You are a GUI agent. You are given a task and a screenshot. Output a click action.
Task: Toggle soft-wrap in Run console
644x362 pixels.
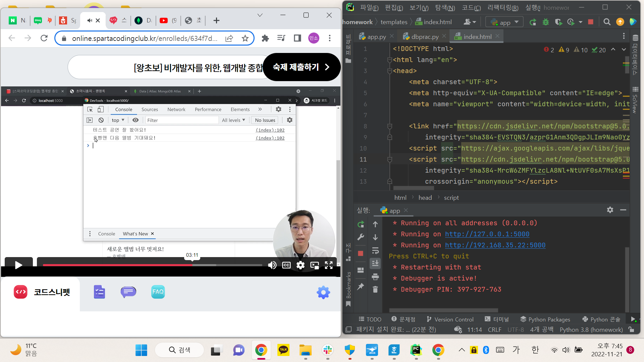pos(375,250)
